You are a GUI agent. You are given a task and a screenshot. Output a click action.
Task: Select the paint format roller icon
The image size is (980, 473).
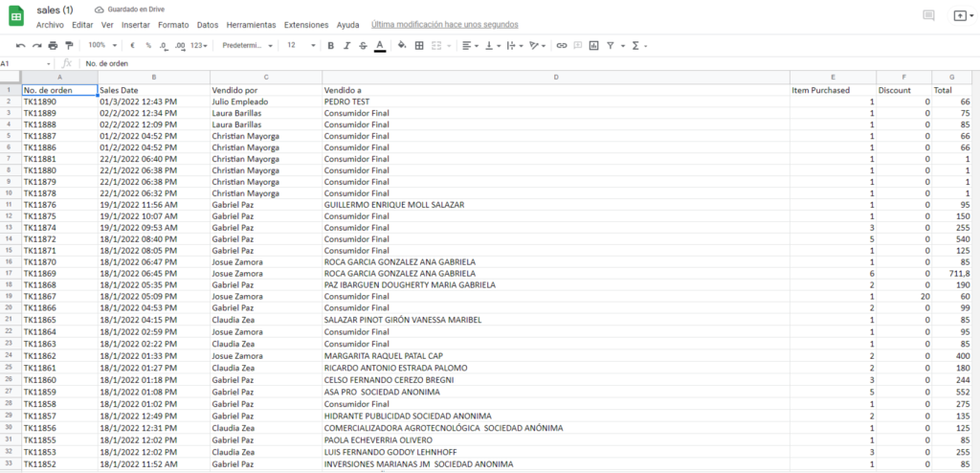pyautogui.click(x=68, y=45)
